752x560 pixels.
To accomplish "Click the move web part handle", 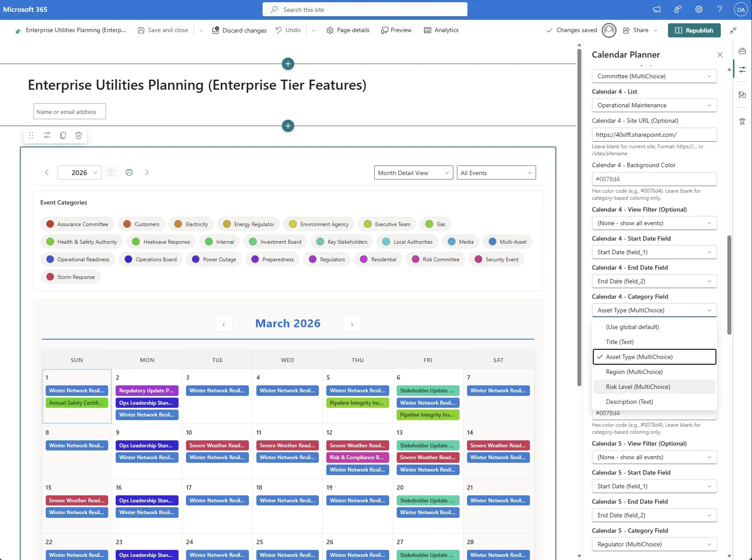I will 31,135.
